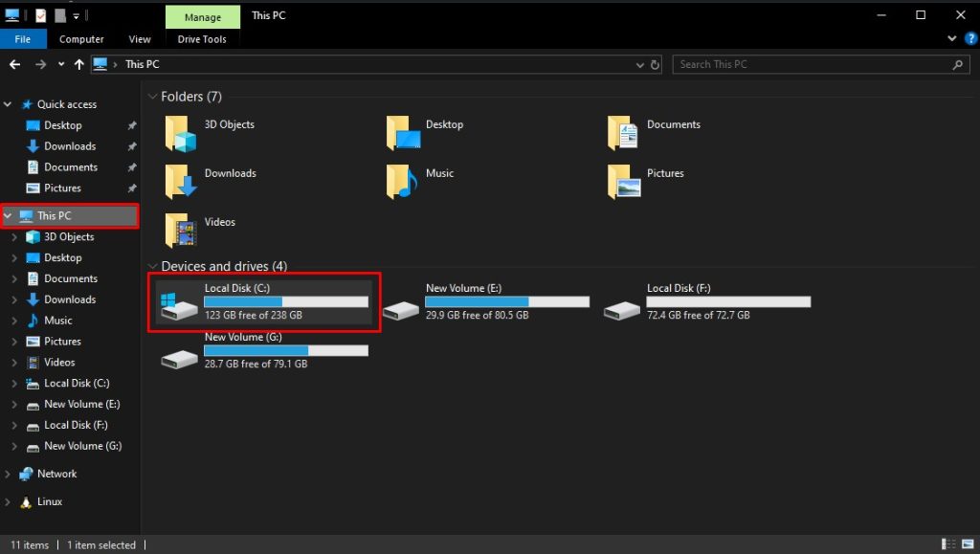Viewport: 980px width, 554px height.
Task: Open the address bar history dropdown
Action: (639, 64)
